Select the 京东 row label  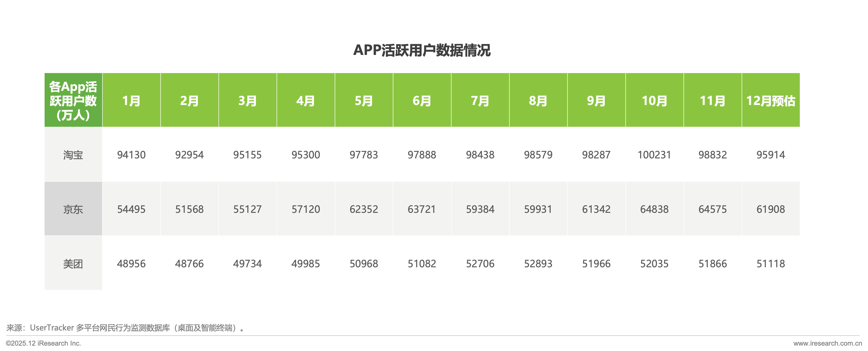pos(73,209)
